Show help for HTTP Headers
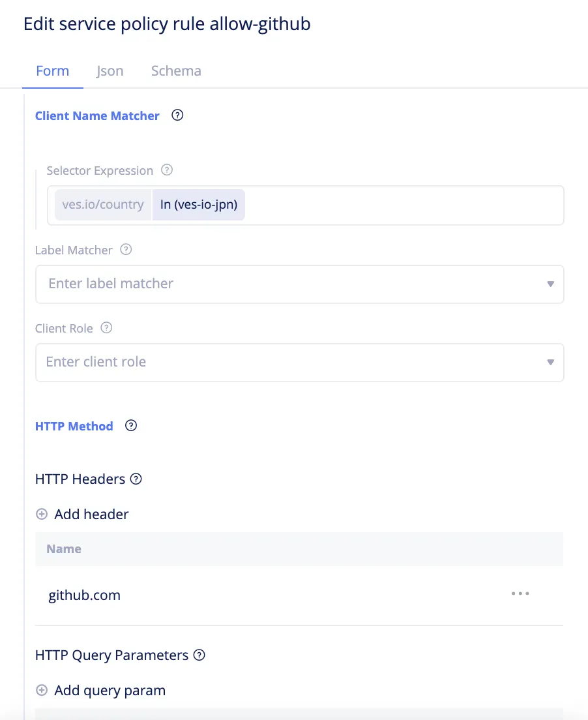This screenshot has width=588, height=720. pyautogui.click(x=136, y=479)
